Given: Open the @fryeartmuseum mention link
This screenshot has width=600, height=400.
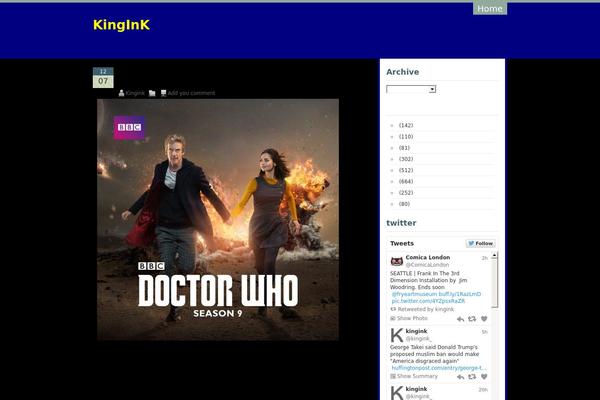Looking at the screenshot, I should [414, 294].
